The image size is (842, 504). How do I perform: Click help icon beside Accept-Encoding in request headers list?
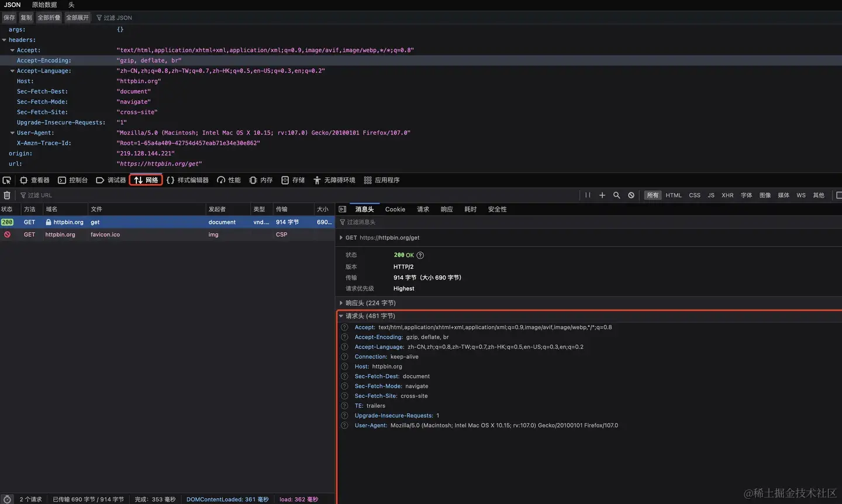click(345, 337)
